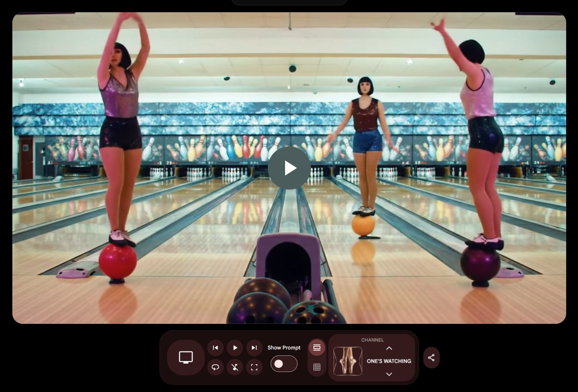Toggle the loop playback icon
578x392 pixels.
click(215, 367)
